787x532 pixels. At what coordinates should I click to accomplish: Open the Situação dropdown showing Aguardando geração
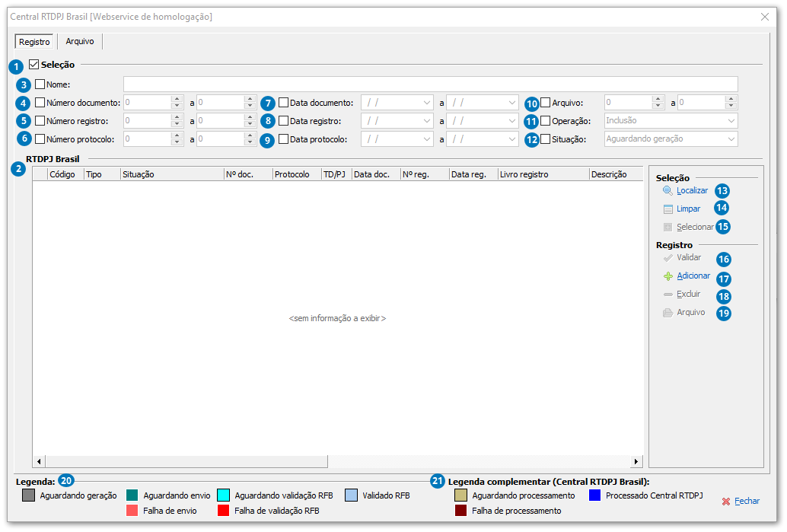[x=671, y=139]
